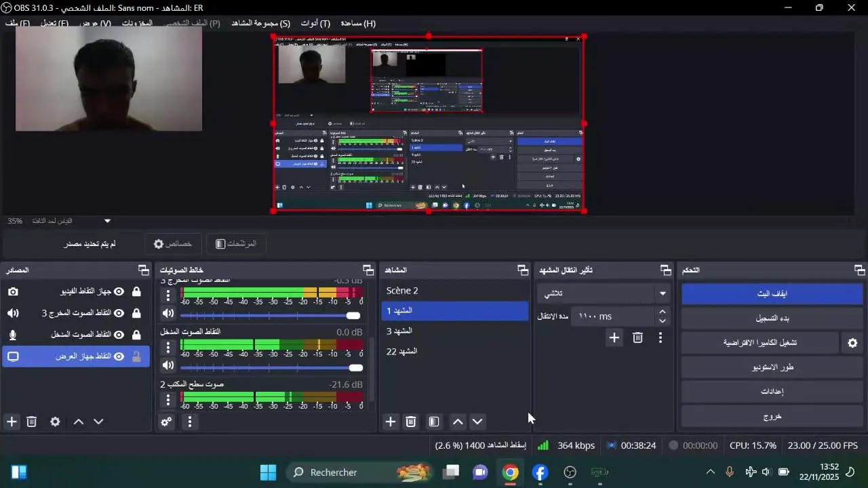Select Scène 2 in scenes list
The height and width of the screenshot is (488, 868).
pos(454,290)
